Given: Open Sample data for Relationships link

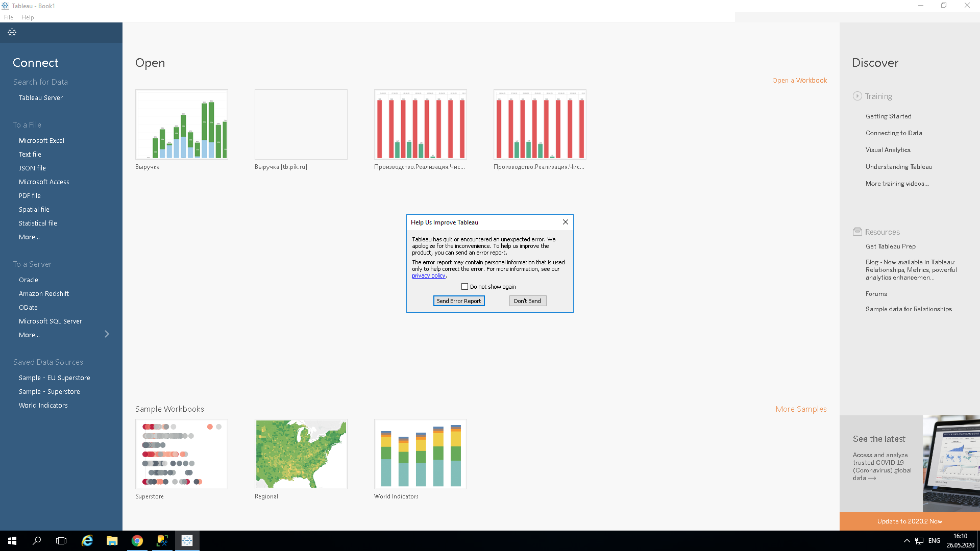Looking at the screenshot, I should coord(909,309).
